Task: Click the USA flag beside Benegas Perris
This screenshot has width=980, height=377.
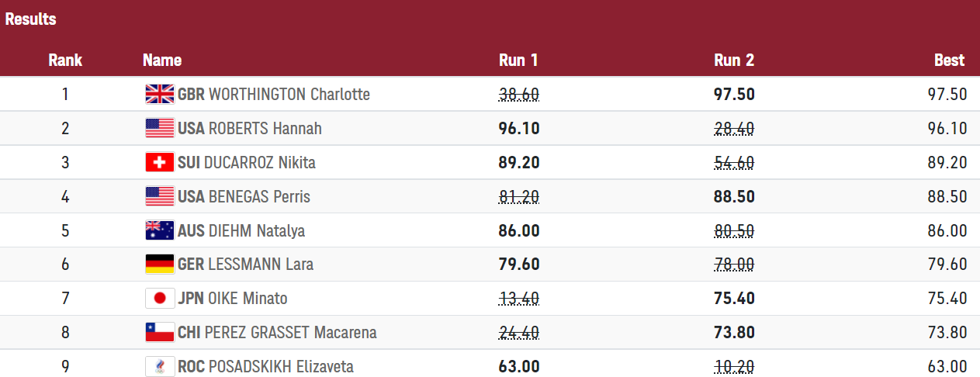Action: click(x=160, y=196)
